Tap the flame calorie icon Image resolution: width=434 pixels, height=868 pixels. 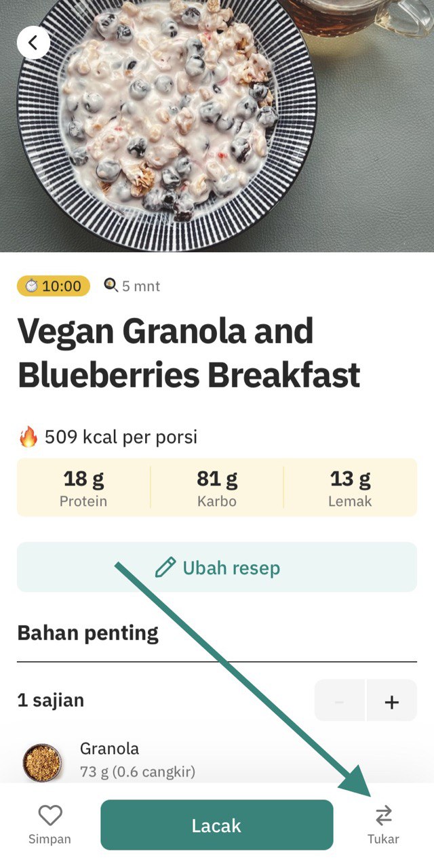pos(28,437)
